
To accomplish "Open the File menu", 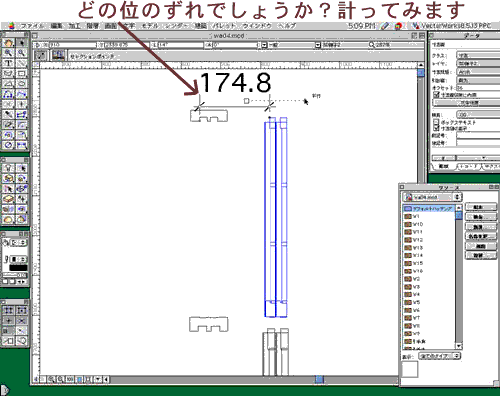I will click(x=32, y=26).
